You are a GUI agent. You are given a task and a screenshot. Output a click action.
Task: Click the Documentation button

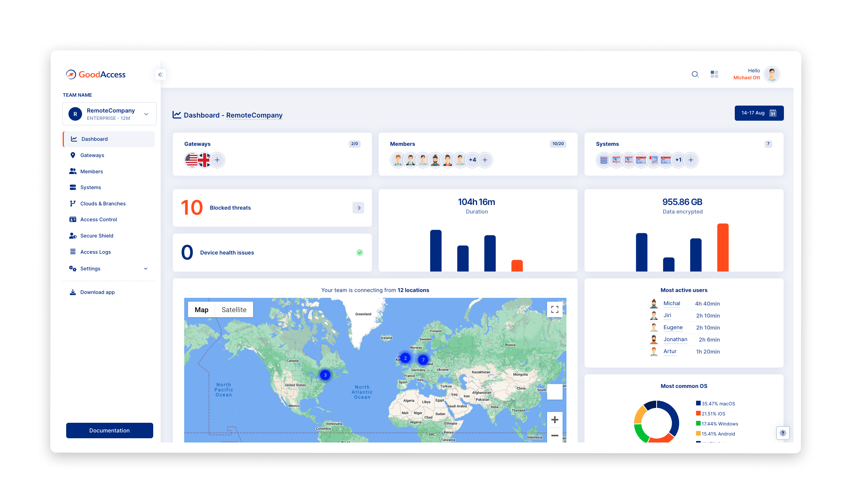tap(109, 431)
